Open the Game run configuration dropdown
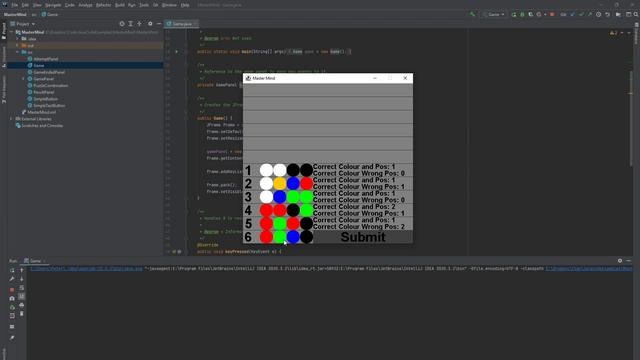Screen dimensions: 640x360 tap(493, 14)
